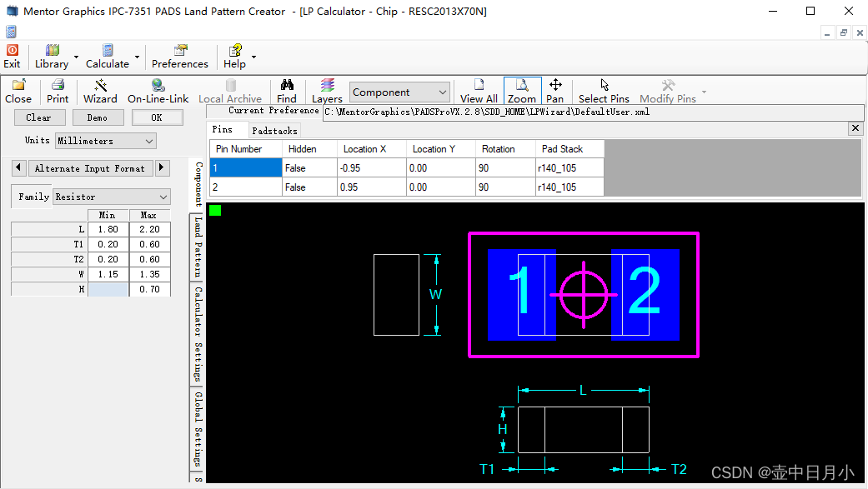Viewport: 868px width, 489px height.
Task: Select the Pin Number 2 cell
Action: coord(246,187)
